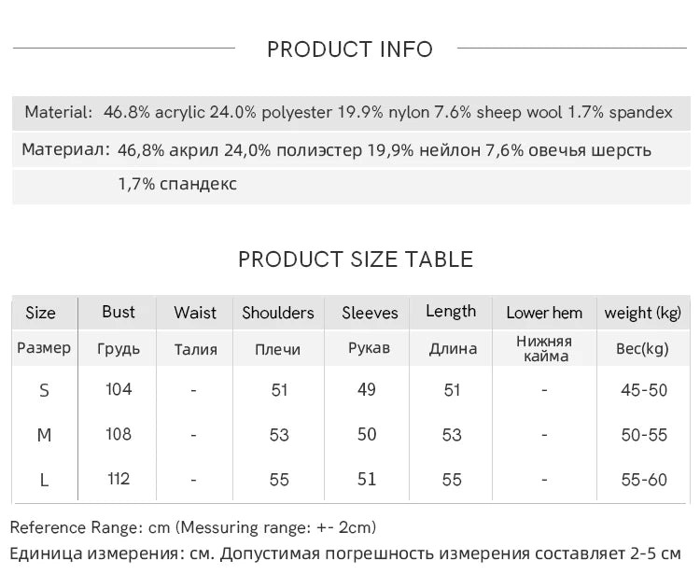This screenshot has width=700, height=588.
Task: Click the Sleeves column header
Action: click(370, 313)
